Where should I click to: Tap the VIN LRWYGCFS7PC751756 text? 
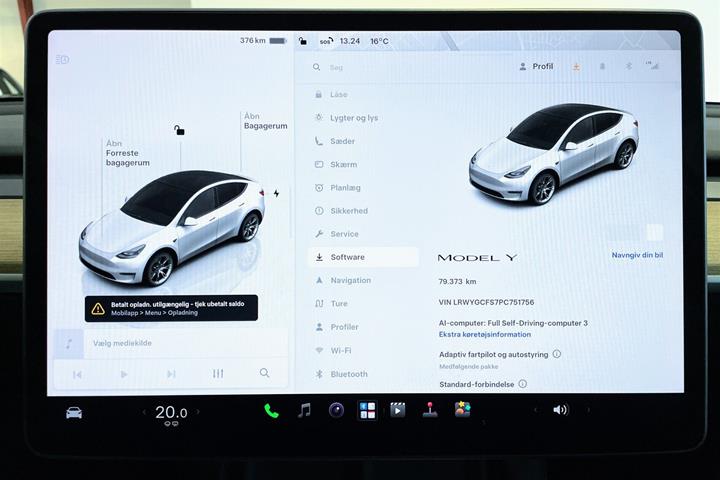(x=486, y=302)
